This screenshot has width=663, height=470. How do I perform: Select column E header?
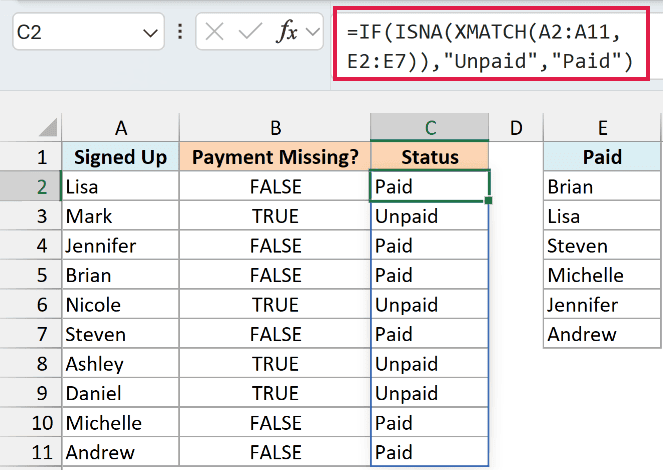[602, 127]
